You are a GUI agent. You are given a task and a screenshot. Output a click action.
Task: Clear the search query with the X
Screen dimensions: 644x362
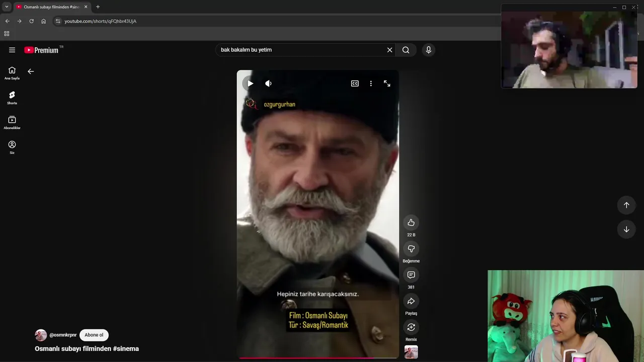point(389,50)
